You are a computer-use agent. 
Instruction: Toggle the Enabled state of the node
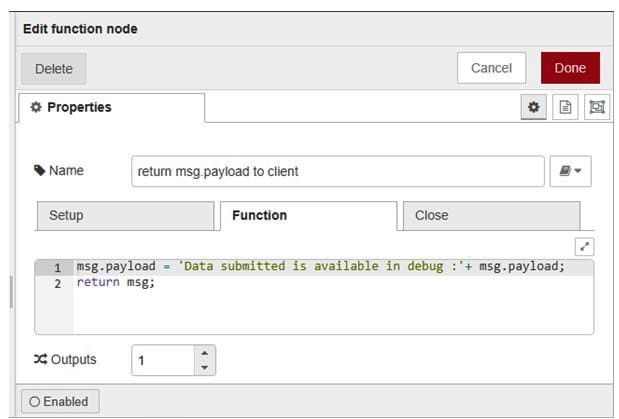pyautogui.click(x=60, y=402)
